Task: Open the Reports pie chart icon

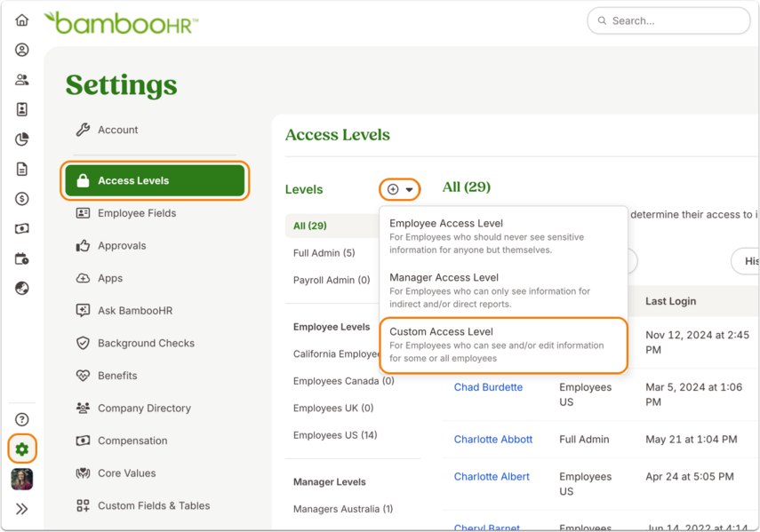Action: (x=22, y=139)
